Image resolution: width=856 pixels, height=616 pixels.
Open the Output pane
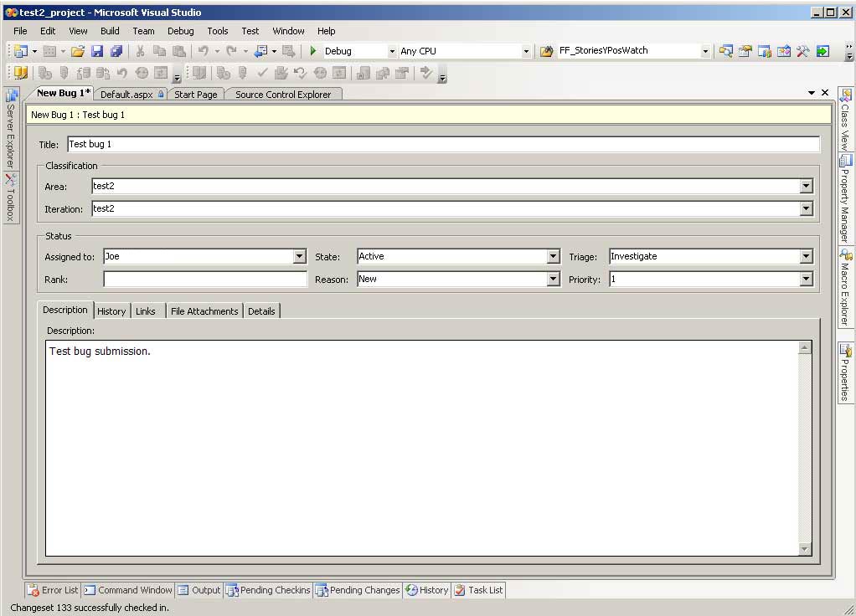pyautogui.click(x=199, y=590)
